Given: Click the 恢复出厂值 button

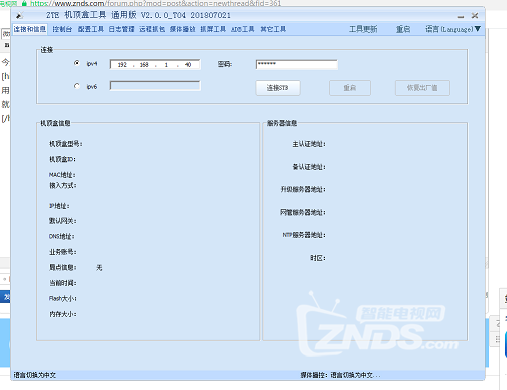Looking at the screenshot, I should [422, 88].
